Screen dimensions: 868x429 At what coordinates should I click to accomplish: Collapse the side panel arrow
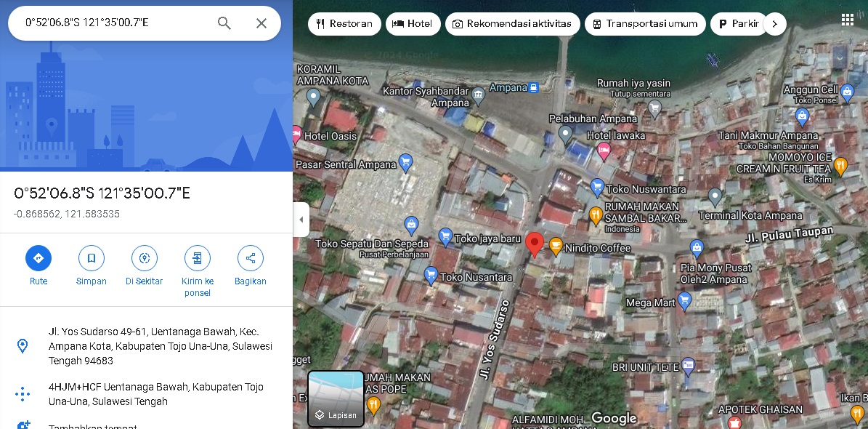[301, 220]
